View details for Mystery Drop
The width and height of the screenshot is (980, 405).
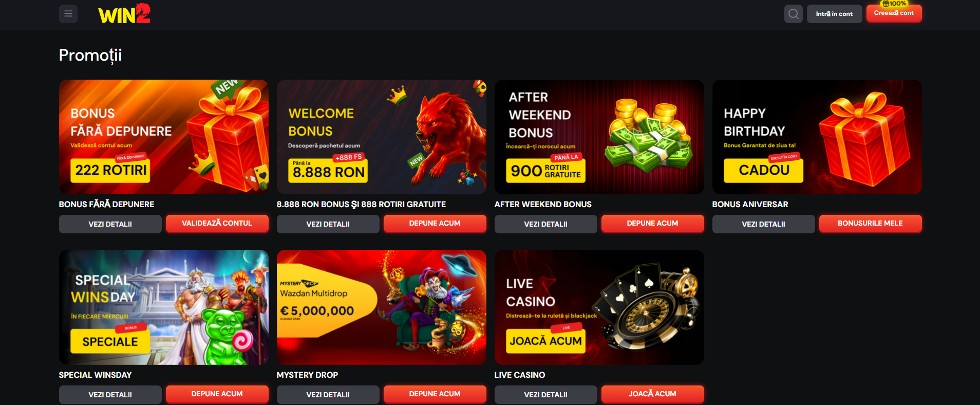click(328, 395)
